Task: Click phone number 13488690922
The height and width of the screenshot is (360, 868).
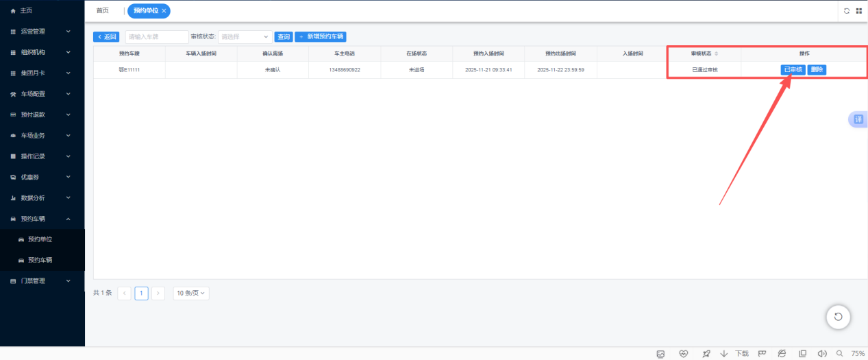Action: tap(345, 70)
